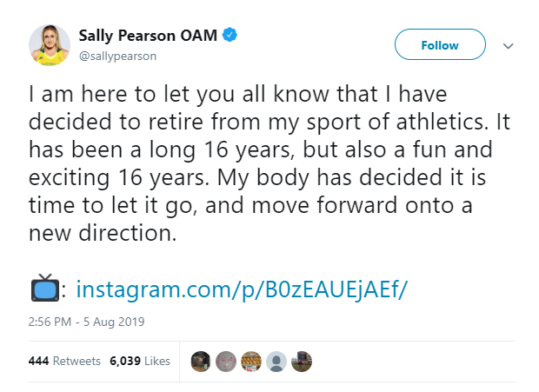Expand the tweet options chevron menu
The image size is (539, 392).
(x=509, y=45)
